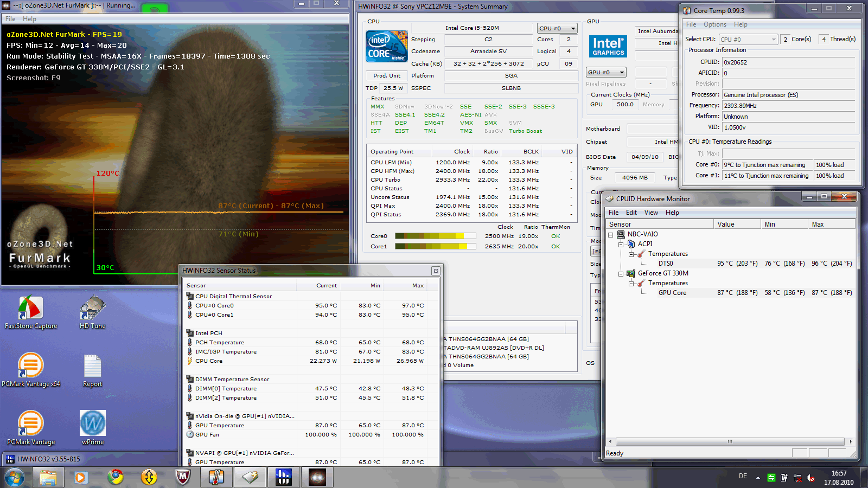Click the CPUID Hardware Monitor title bar icon
The height and width of the screenshot is (488, 868).
point(609,199)
